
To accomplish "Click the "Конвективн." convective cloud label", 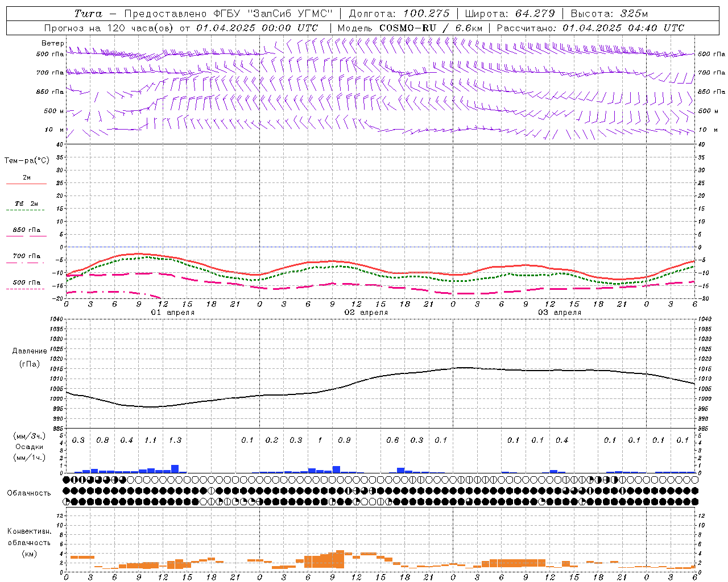I will 29,531.
